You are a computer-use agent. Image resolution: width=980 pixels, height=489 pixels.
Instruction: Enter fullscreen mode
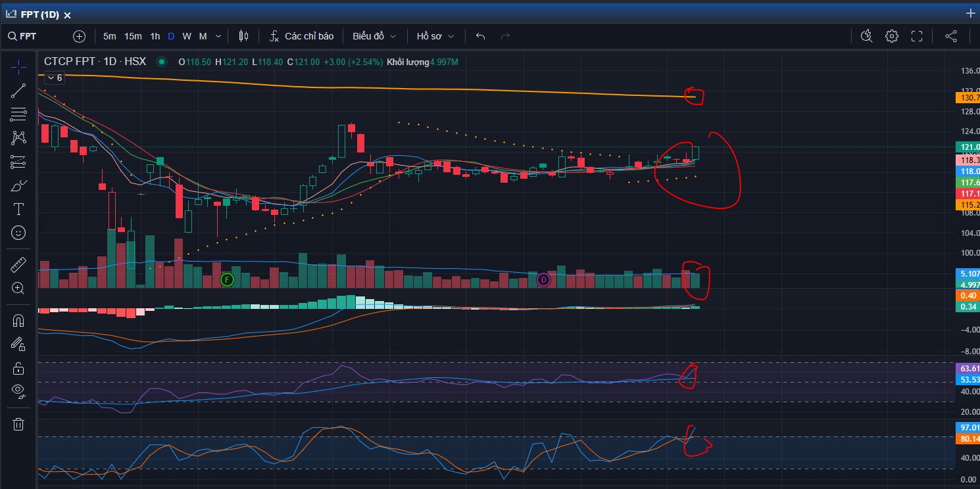tap(917, 36)
